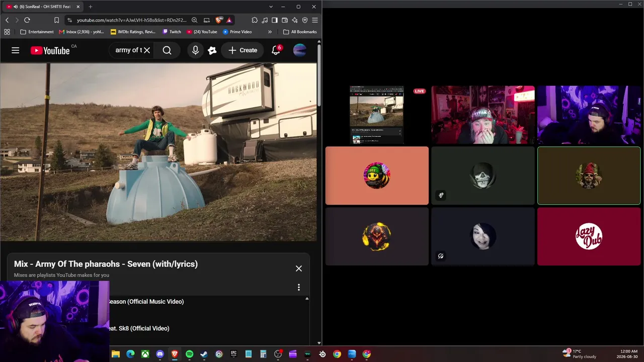Screen dimensions: 644x362
Task: Select the gnome avatar participant tile
Action: [x=589, y=176]
